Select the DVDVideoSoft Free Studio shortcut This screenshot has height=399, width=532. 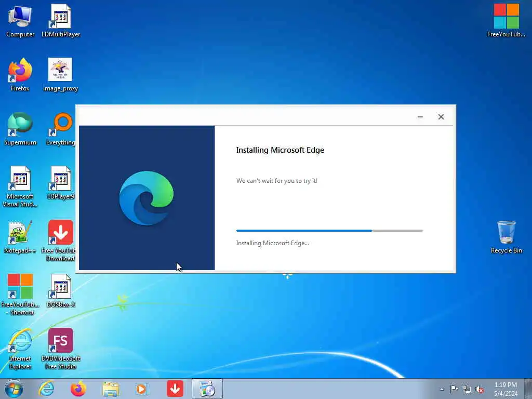point(61,349)
